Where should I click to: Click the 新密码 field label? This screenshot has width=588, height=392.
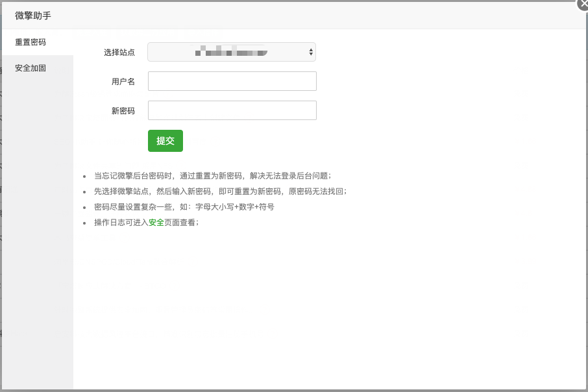click(123, 111)
